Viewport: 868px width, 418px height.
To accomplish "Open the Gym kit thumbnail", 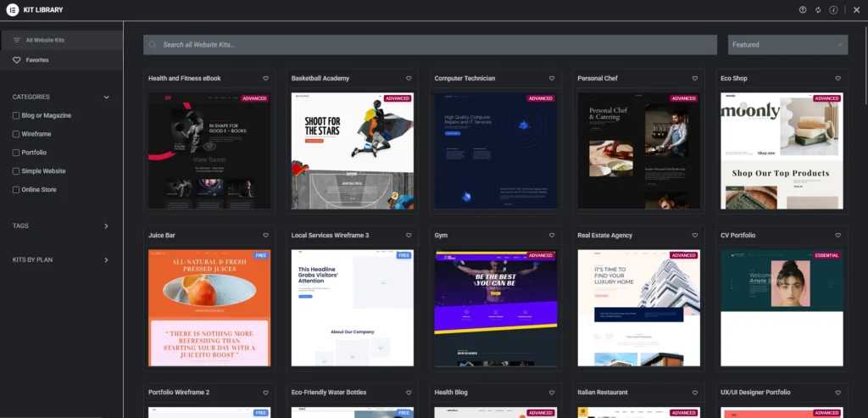I will click(495, 308).
